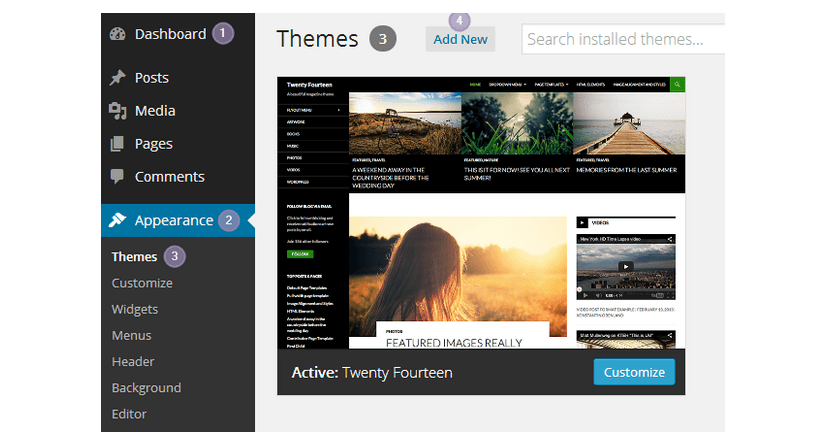Open the Comments menu
This screenshot has width=813, height=445.
[170, 177]
